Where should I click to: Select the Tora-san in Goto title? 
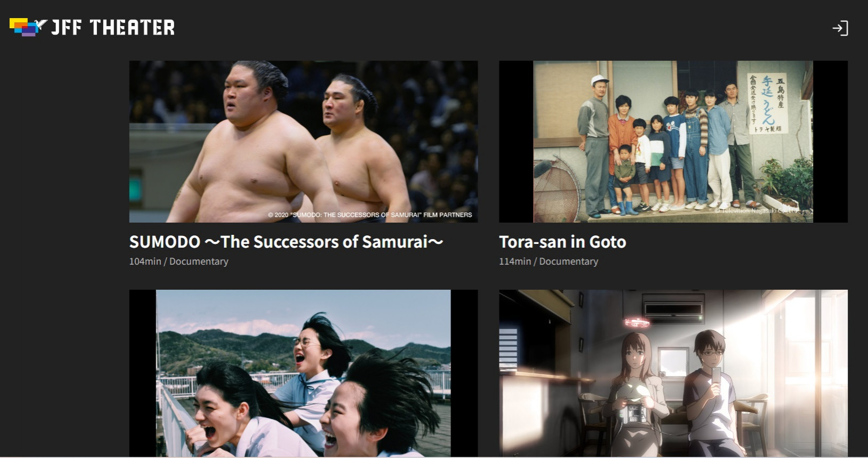point(562,242)
